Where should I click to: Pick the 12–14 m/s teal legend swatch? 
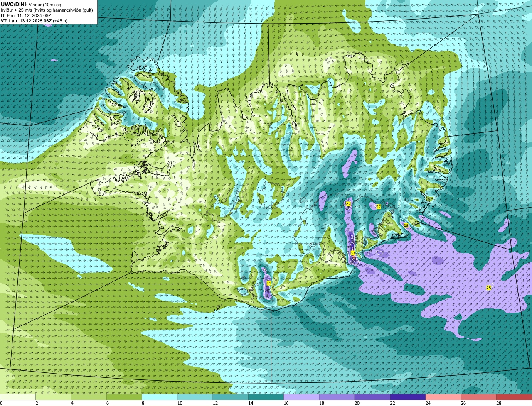pos(231,397)
